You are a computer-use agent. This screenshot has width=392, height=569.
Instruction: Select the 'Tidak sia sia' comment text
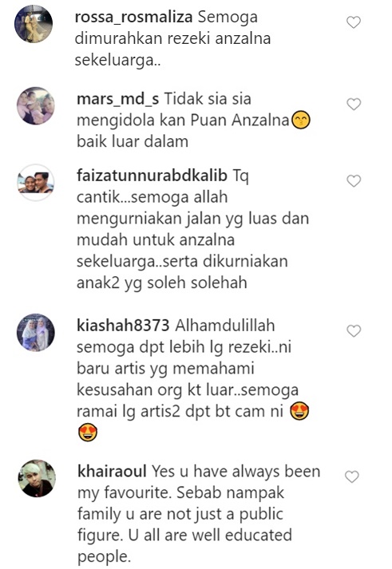208,99
